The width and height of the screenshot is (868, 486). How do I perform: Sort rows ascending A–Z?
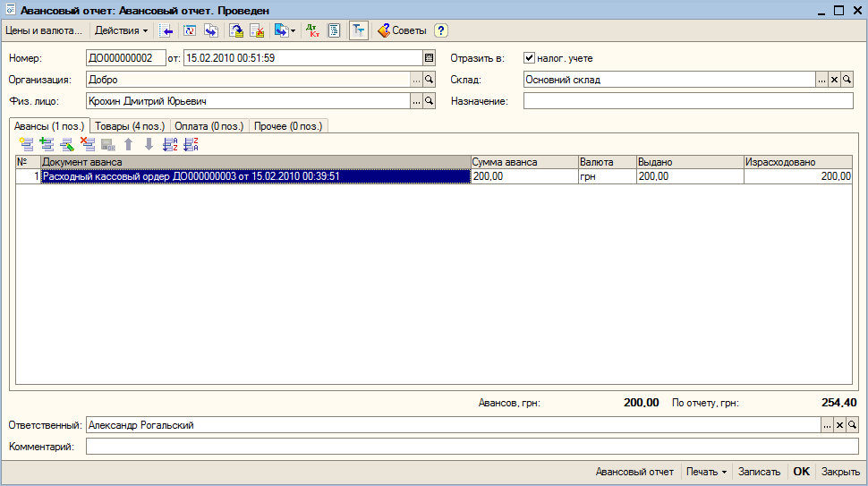coord(170,144)
